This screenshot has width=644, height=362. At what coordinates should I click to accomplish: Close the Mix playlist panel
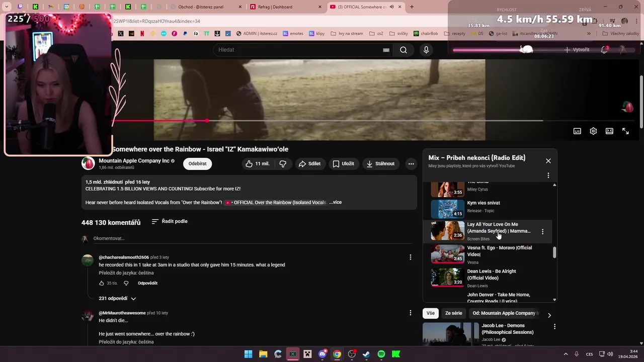[x=548, y=161]
